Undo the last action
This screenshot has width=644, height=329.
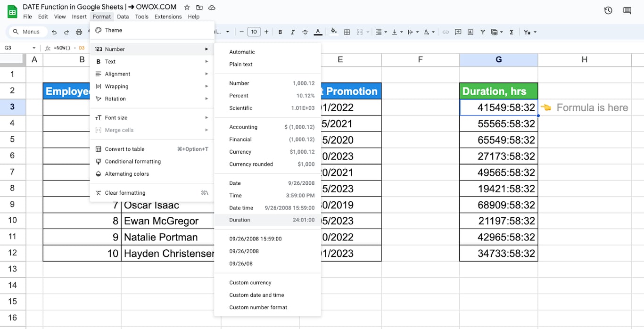[x=54, y=32]
